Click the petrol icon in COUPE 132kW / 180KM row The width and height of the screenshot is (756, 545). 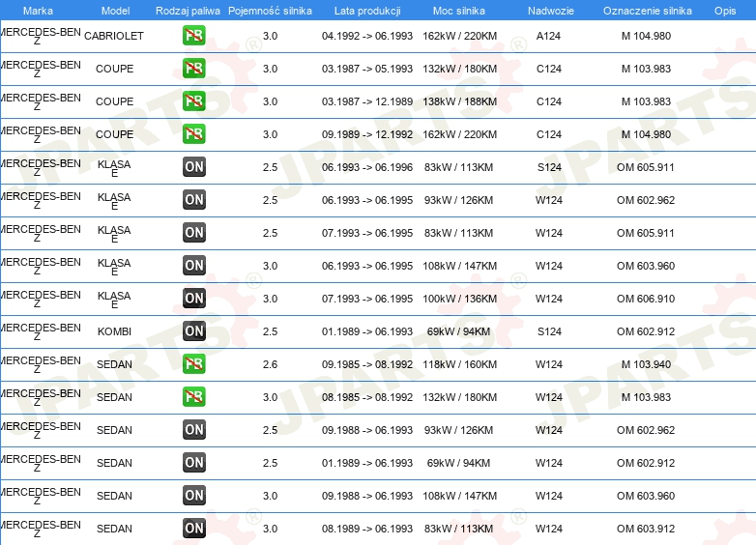[x=193, y=69]
